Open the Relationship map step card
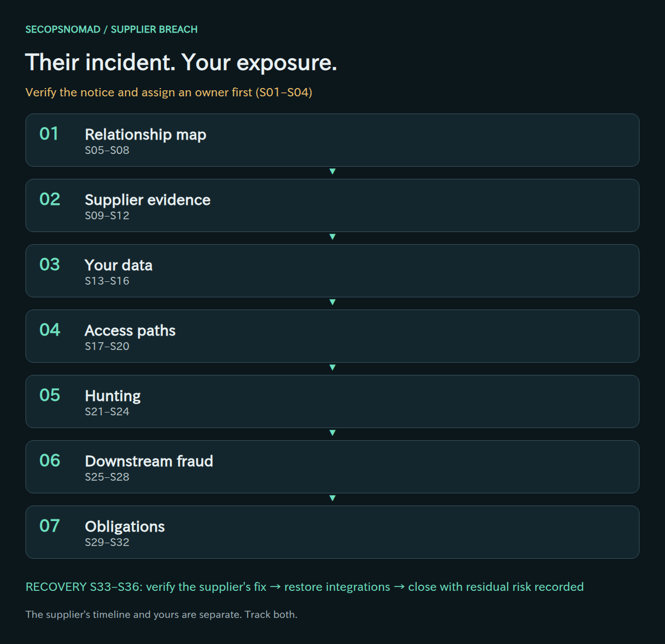 coord(332,140)
